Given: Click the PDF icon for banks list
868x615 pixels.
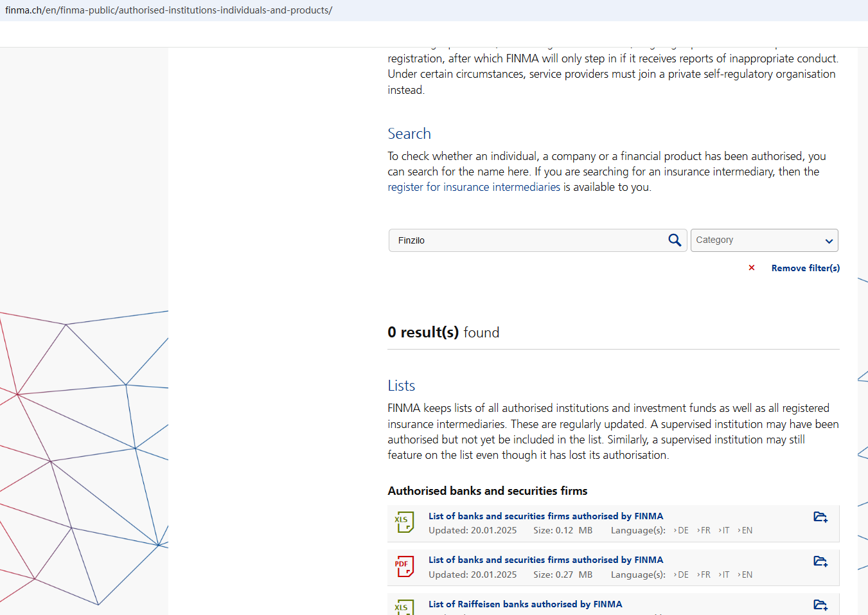Looking at the screenshot, I should click(x=404, y=567).
